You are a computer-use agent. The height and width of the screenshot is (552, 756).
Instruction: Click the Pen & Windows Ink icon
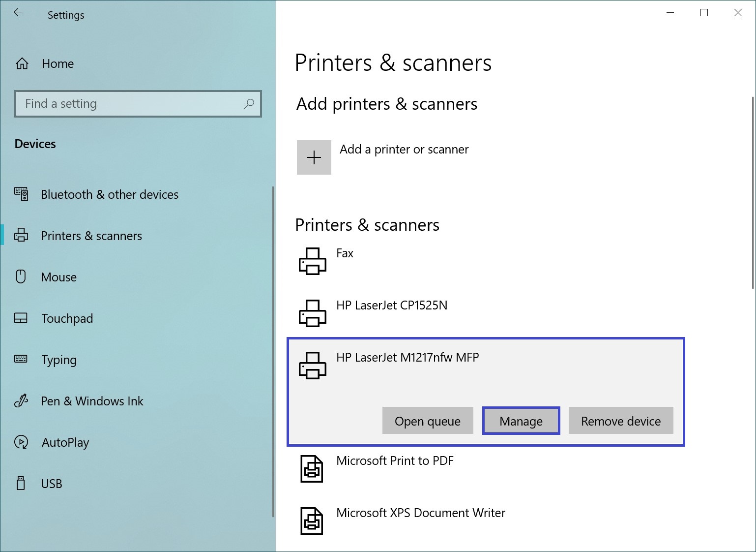click(21, 401)
